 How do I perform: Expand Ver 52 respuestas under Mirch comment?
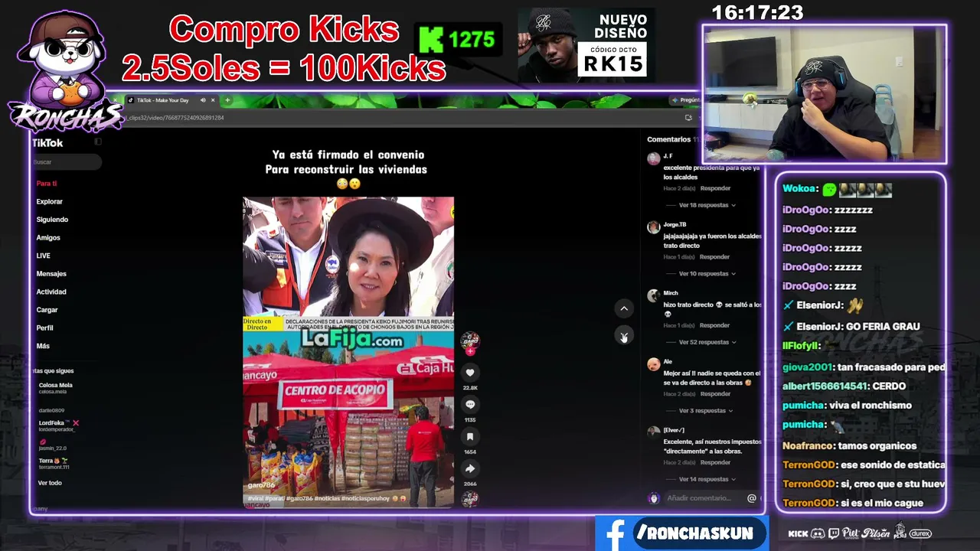pos(707,342)
